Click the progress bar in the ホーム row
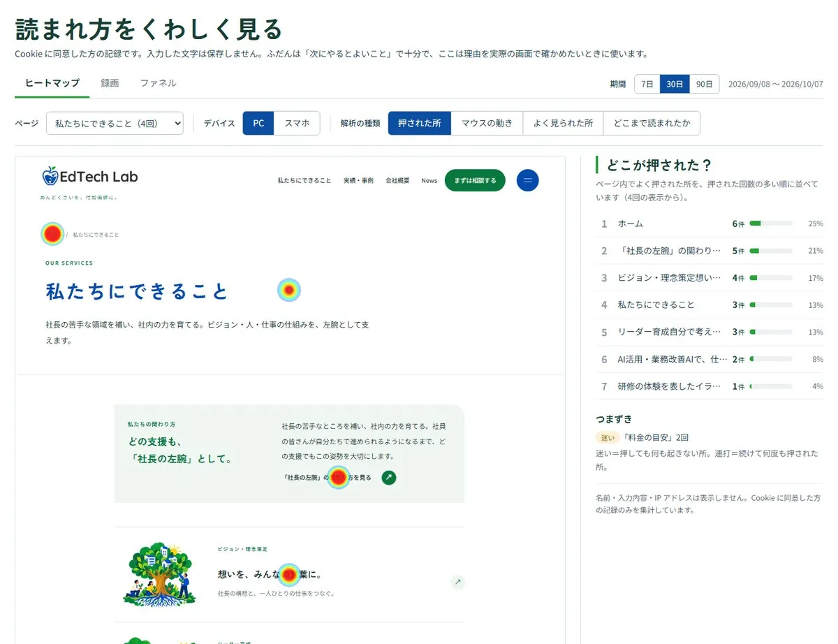This screenshot has height=644, width=838. (771, 224)
